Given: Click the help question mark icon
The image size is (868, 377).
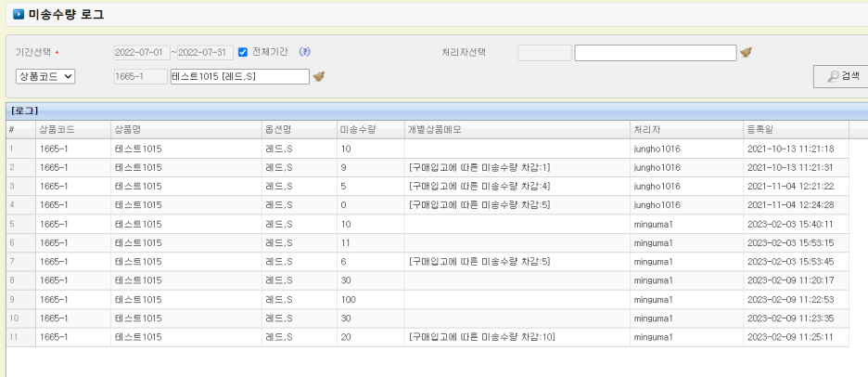Looking at the screenshot, I should pos(304,52).
